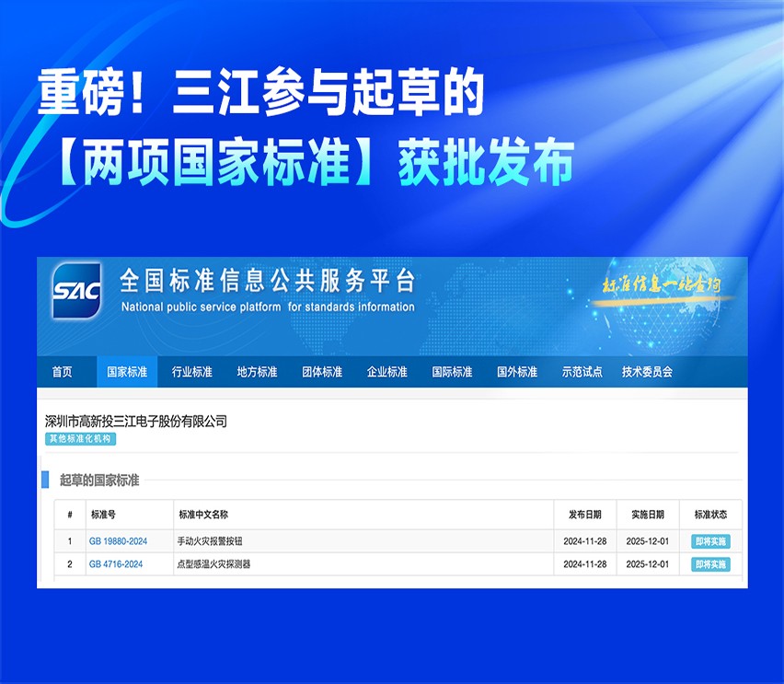Click the 全国标准信息公共服务平台 site title
The height and width of the screenshot is (684, 784).
[x=268, y=280]
